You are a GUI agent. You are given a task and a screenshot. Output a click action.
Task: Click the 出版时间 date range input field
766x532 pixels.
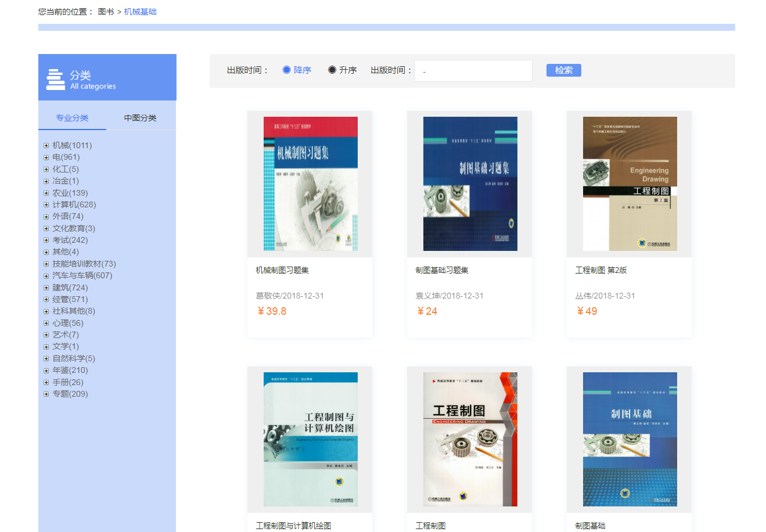pyautogui.click(x=473, y=71)
